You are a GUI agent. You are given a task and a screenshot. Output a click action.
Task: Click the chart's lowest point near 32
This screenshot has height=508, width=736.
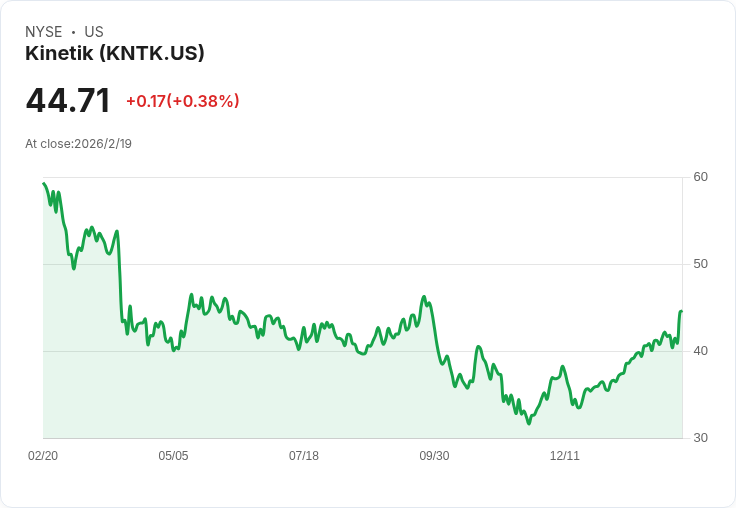point(529,423)
